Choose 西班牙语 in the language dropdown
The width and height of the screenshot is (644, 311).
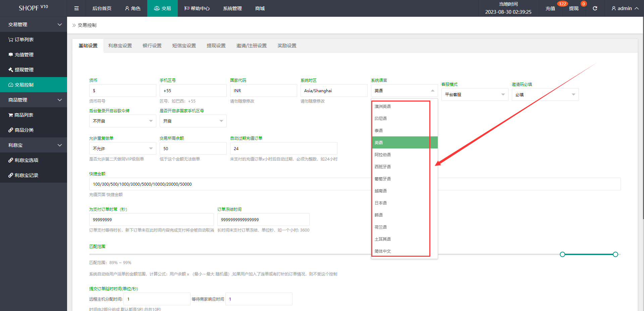tap(383, 167)
